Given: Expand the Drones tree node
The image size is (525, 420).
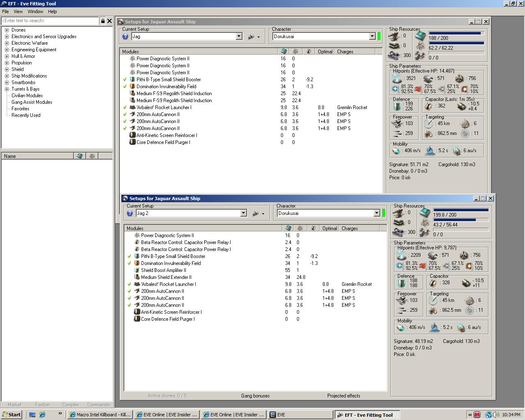Looking at the screenshot, I should click(7, 30).
